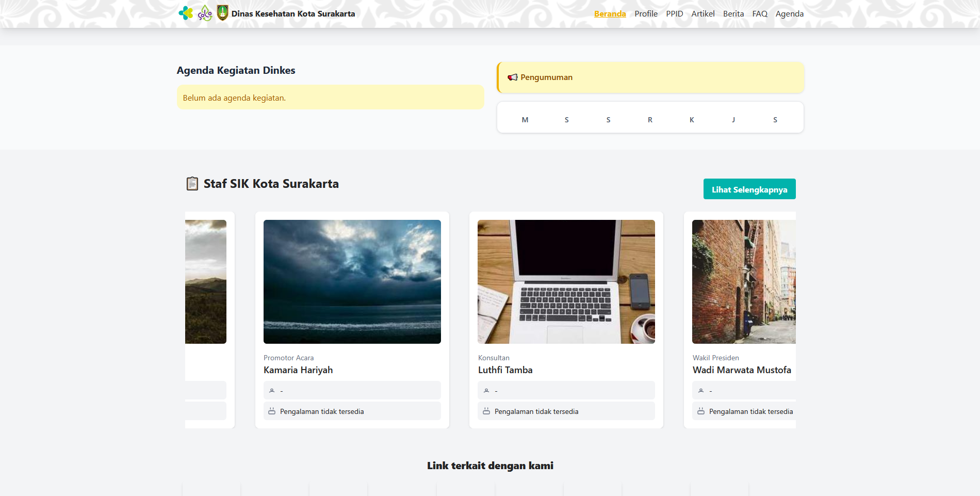980x496 pixels.
Task: Click the Lihat Selengkapnya button
Action: tap(749, 189)
